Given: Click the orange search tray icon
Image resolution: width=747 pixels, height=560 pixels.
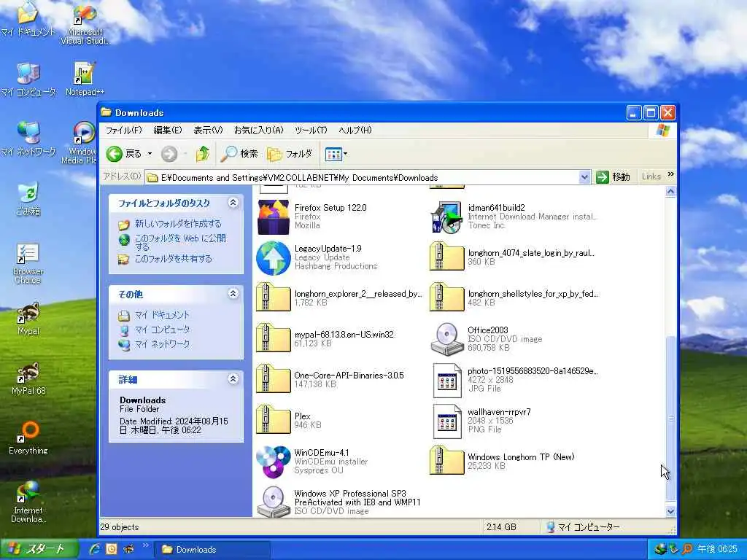Looking at the screenshot, I should click(x=687, y=549).
